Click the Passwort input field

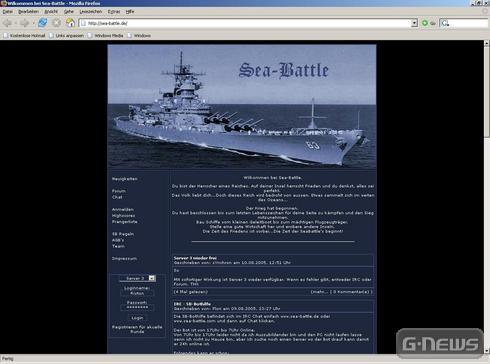pos(137,307)
